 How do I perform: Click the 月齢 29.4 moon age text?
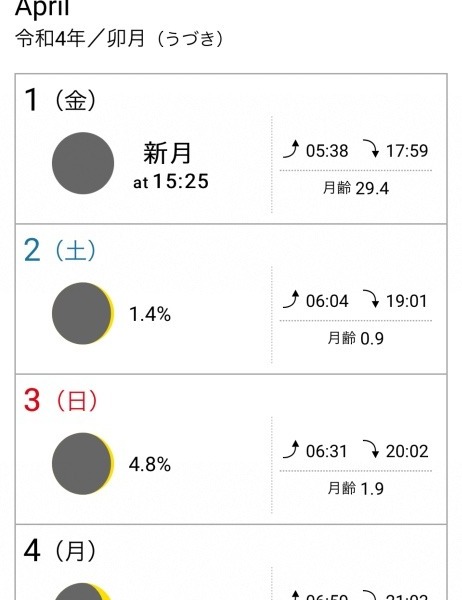(356, 188)
